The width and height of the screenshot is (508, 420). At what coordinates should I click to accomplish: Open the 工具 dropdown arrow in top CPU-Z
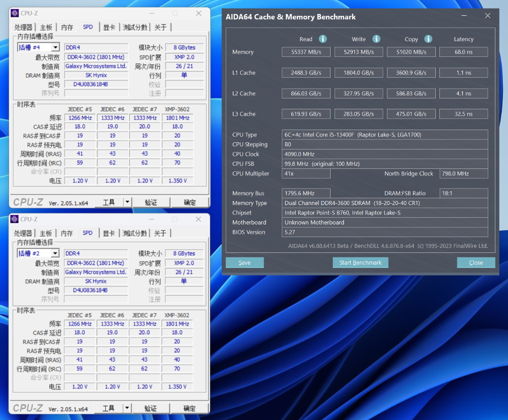point(127,202)
